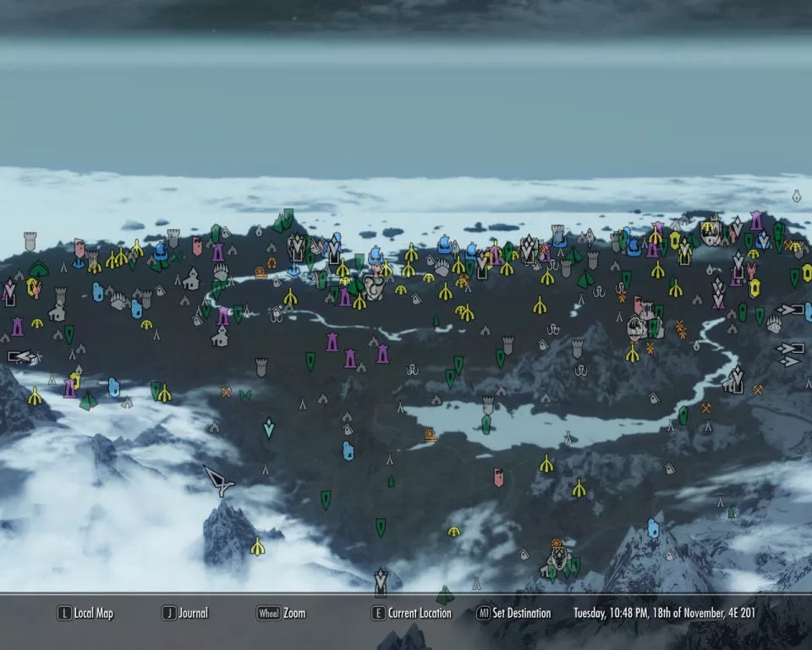Open the Local Map view

pyautogui.click(x=85, y=614)
